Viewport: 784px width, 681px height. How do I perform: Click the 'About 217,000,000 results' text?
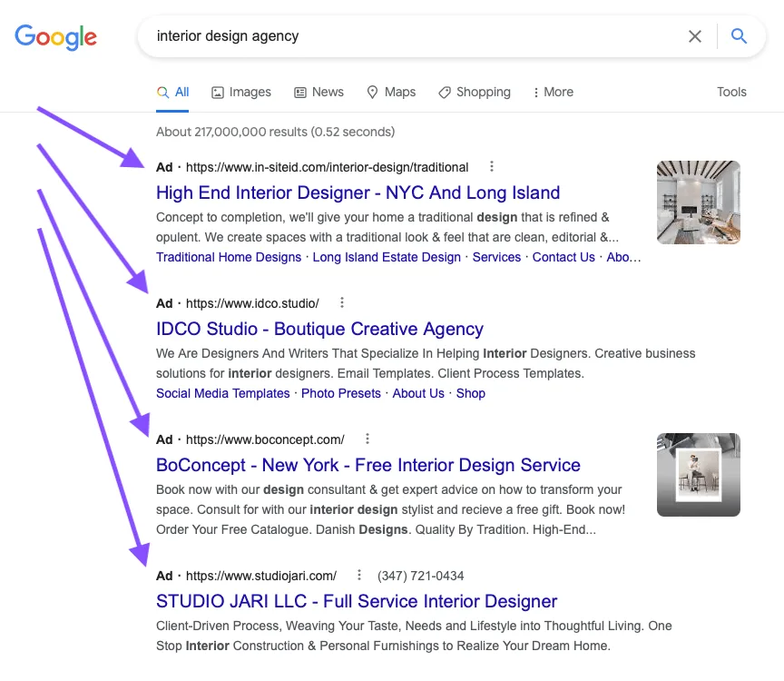[x=276, y=132]
